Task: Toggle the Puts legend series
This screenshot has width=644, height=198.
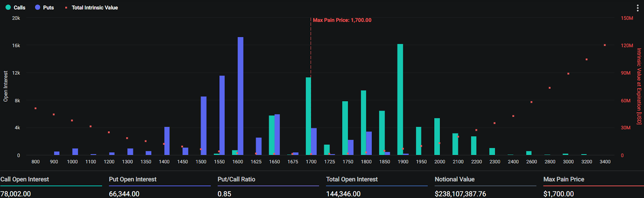Action: [44, 8]
